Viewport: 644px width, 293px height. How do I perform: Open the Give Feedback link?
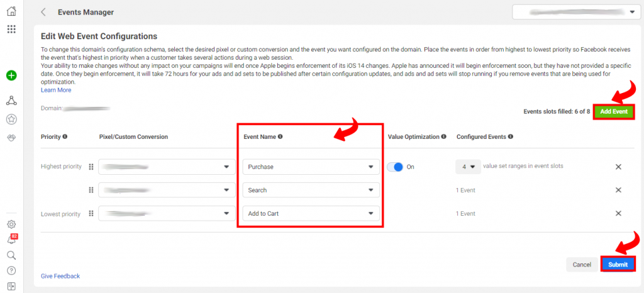(60, 276)
